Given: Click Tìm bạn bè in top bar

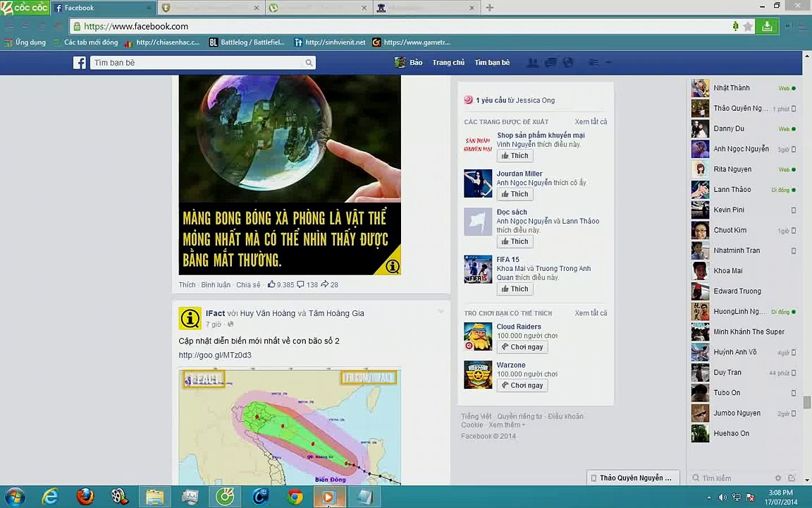Looking at the screenshot, I should click(492, 63).
